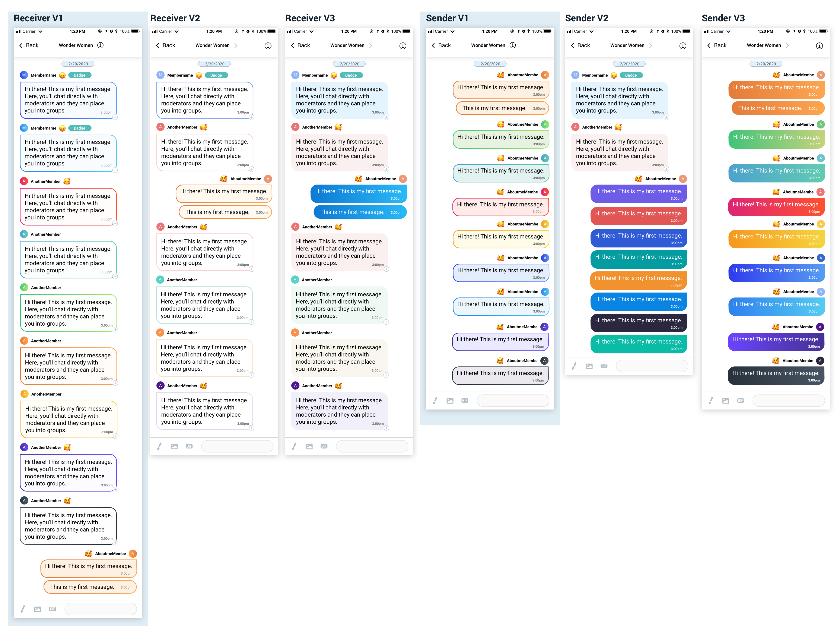
Task: Click the GIF icon in Receiver V3 toolbar
Action: tap(324, 446)
